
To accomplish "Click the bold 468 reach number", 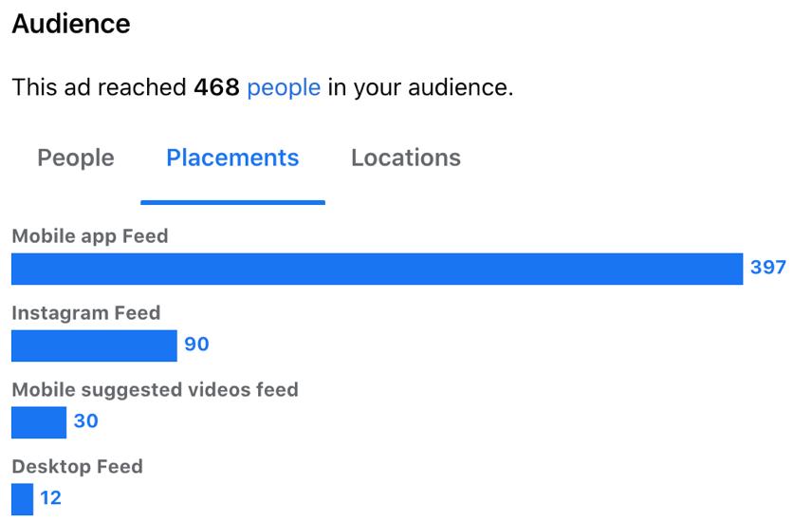I will pyautogui.click(x=216, y=88).
